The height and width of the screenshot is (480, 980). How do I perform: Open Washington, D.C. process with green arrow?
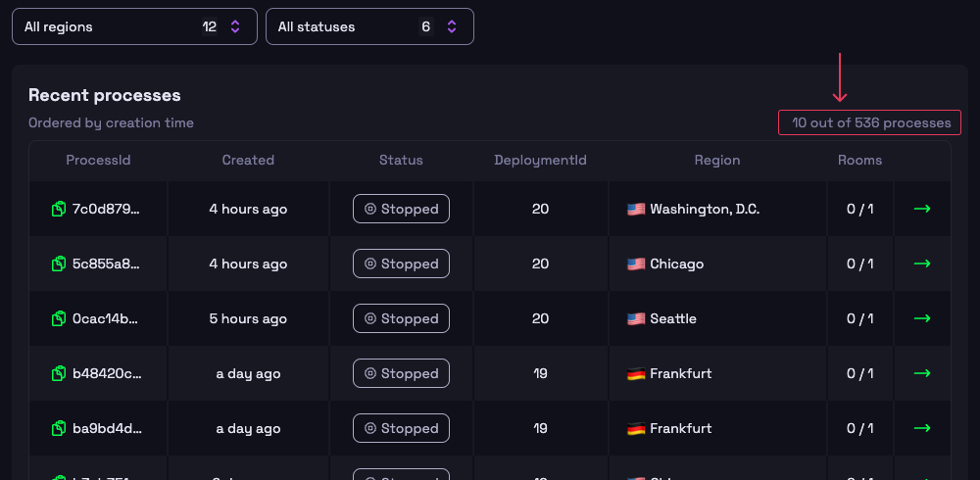coord(921,209)
